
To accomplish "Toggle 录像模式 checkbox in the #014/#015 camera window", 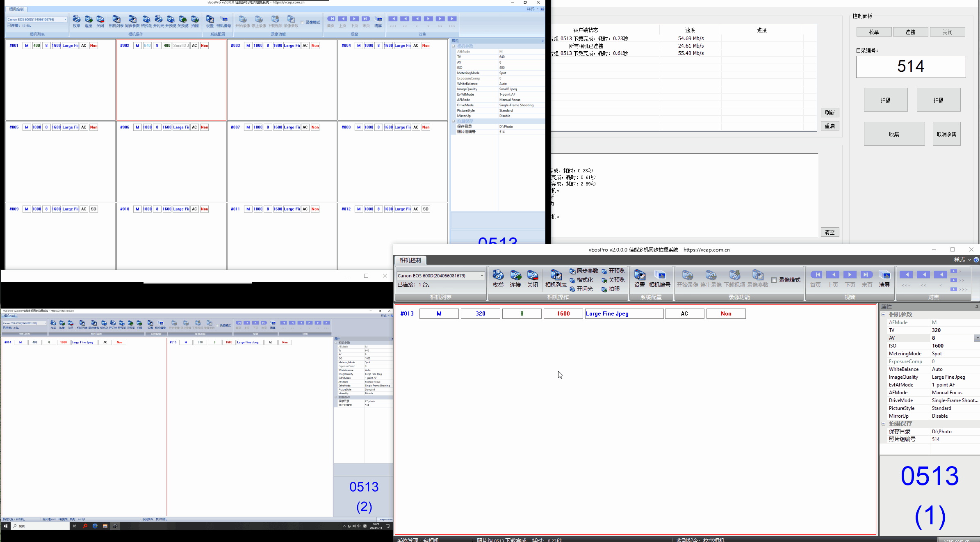I will [x=218, y=326].
